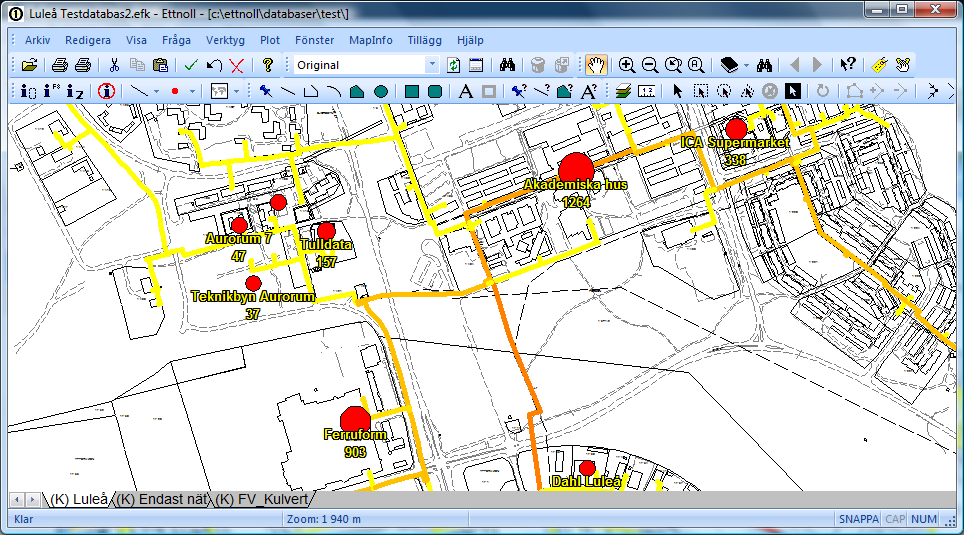Image resolution: width=965 pixels, height=535 pixels.
Task: Expand the black book dropdown arrow
Action: pyautogui.click(x=746, y=65)
